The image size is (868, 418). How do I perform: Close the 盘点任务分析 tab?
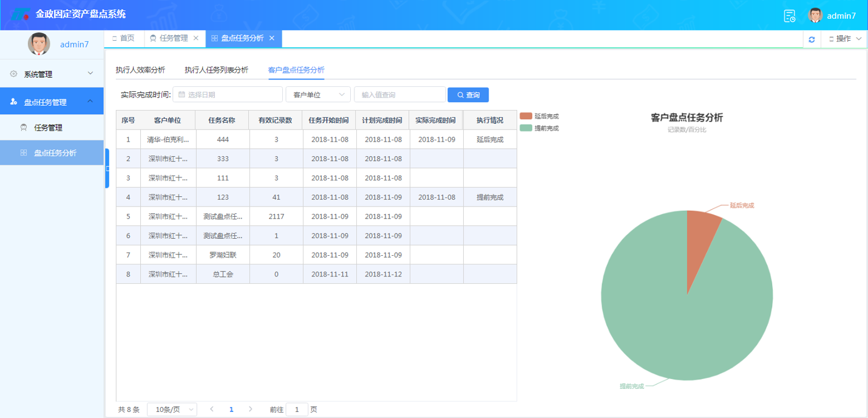(272, 38)
